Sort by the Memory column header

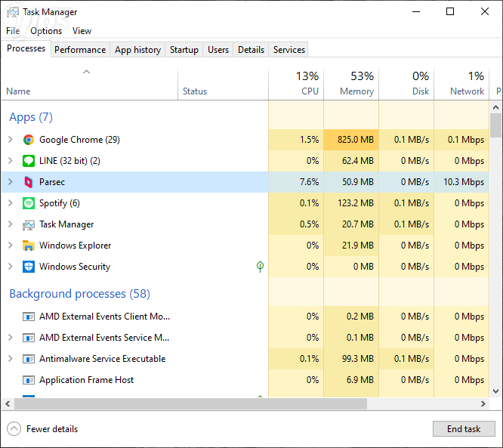point(351,84)
